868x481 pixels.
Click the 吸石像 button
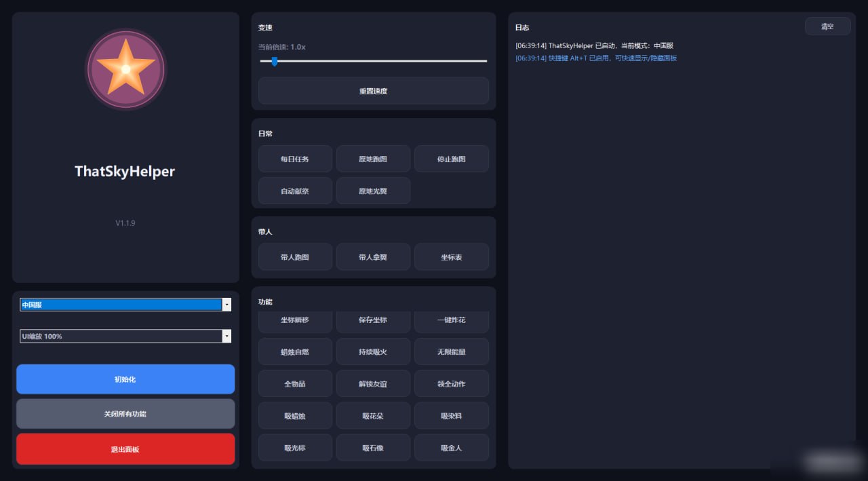click(373, 448)
